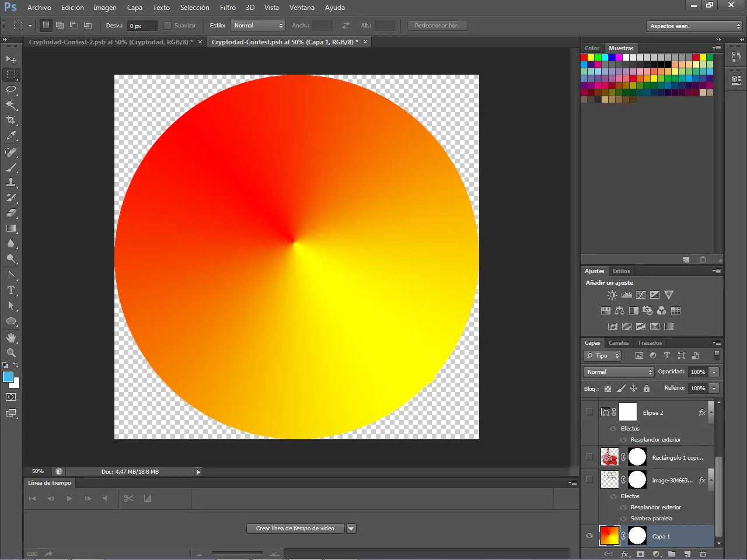Select the Path Selection tool

click(11, 306)
